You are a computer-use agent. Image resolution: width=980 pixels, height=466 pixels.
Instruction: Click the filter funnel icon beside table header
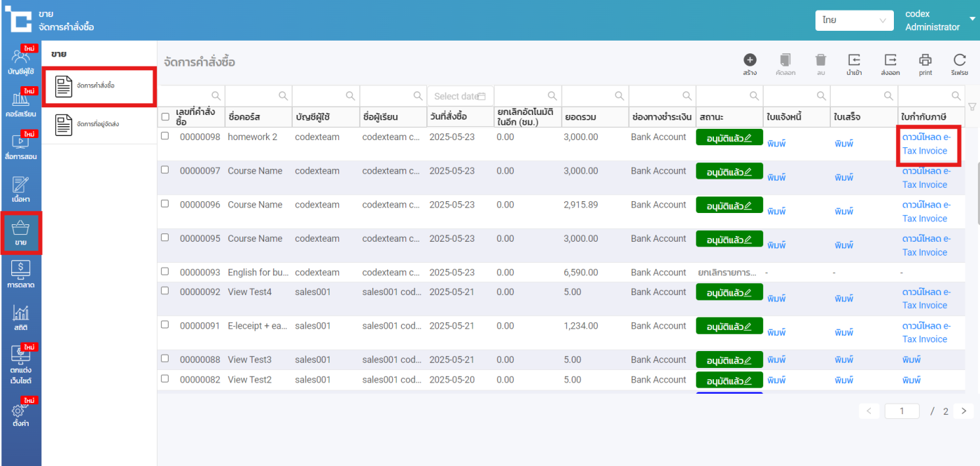tap(972, 107)
